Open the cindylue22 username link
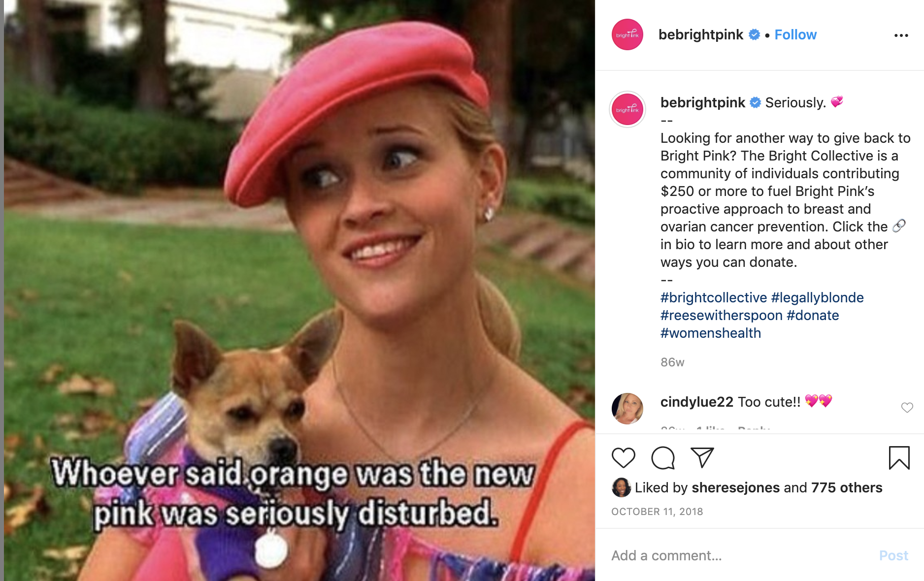924x581 pixels. pos(697,402)
